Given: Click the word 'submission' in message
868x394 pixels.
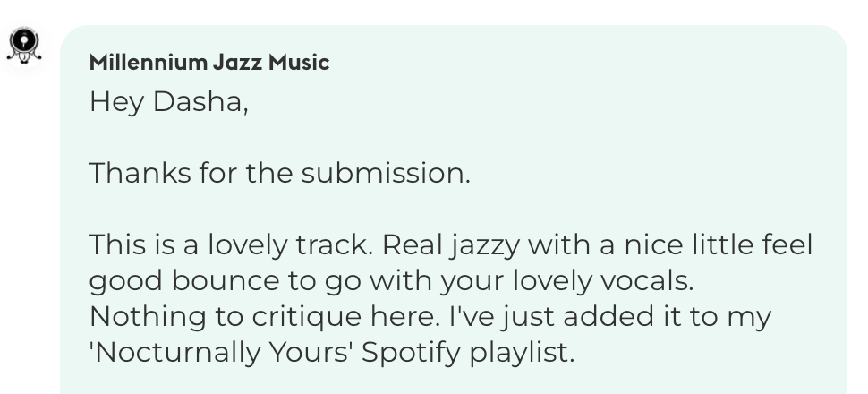Looking at the screenshot, I should (382, 173).
